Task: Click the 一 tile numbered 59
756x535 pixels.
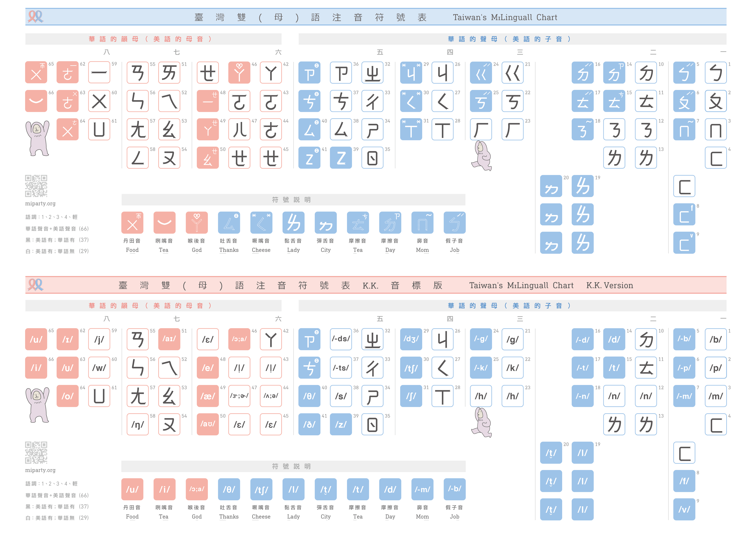Action: [x=99, y=72]
